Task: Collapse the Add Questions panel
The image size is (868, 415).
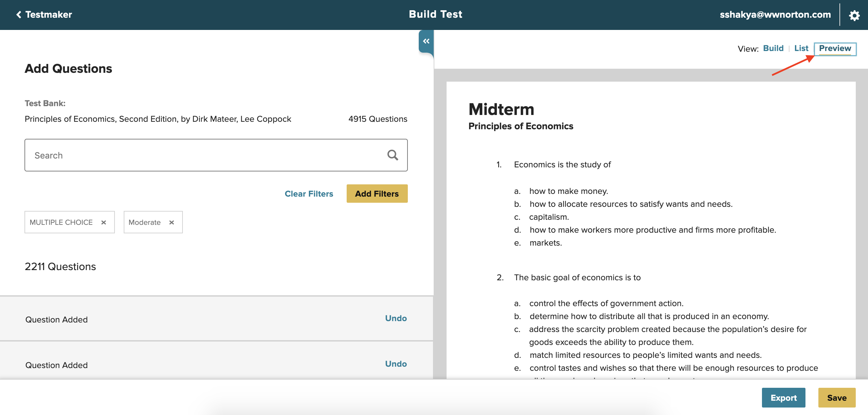Action: (x=426, y=41)
